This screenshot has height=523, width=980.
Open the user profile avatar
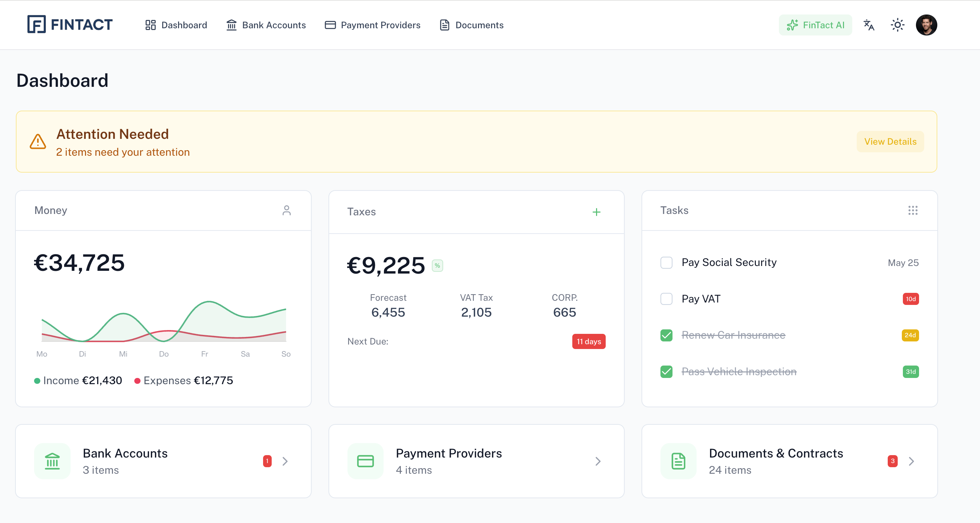[x=926, y=25]
